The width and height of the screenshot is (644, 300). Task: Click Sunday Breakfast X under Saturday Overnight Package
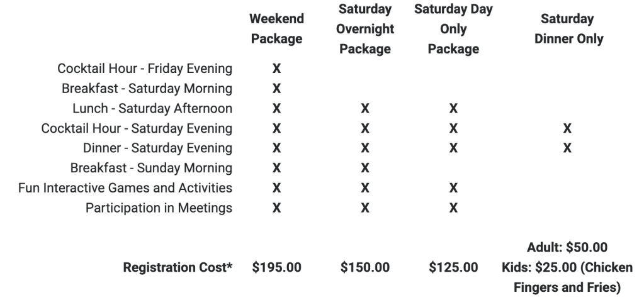[x=364, y=168]
